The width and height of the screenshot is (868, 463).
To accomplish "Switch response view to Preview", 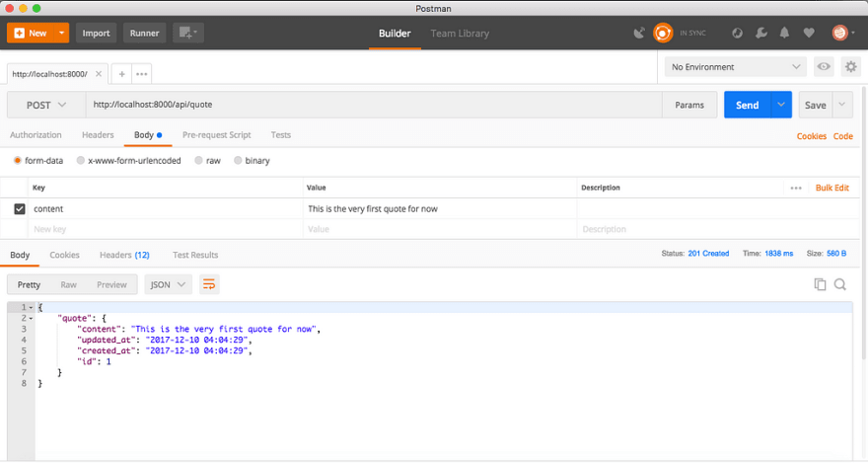I will coord(111,284).
